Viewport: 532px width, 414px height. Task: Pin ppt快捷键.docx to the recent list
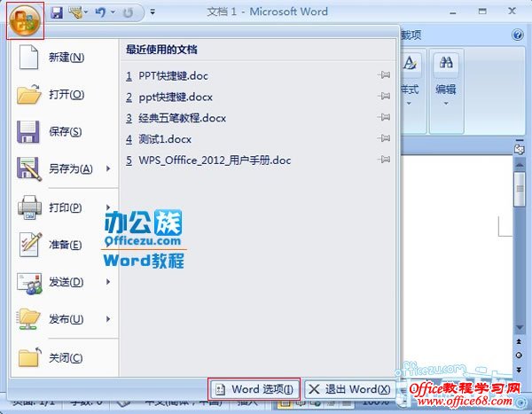click(x=384, y=97)
